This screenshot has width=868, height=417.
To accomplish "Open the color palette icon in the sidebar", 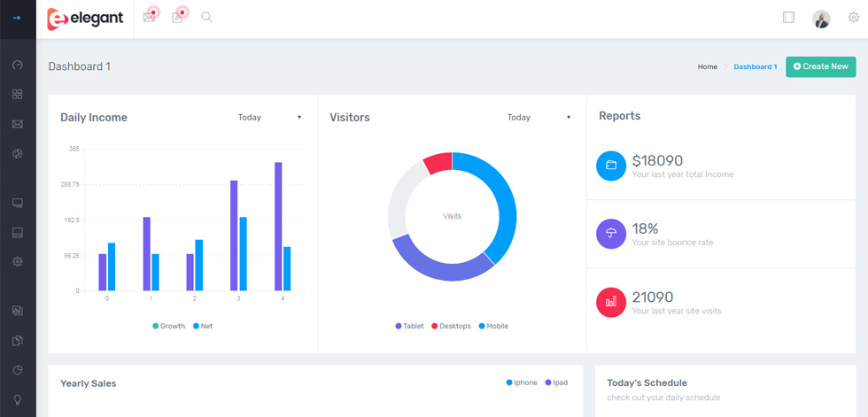I will 17,154.
